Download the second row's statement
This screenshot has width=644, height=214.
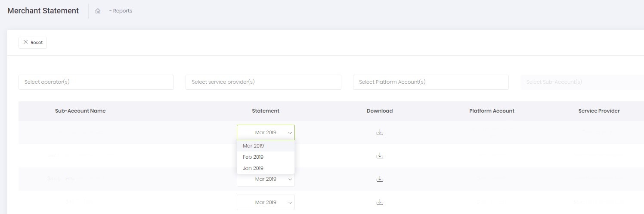(380, 156)
